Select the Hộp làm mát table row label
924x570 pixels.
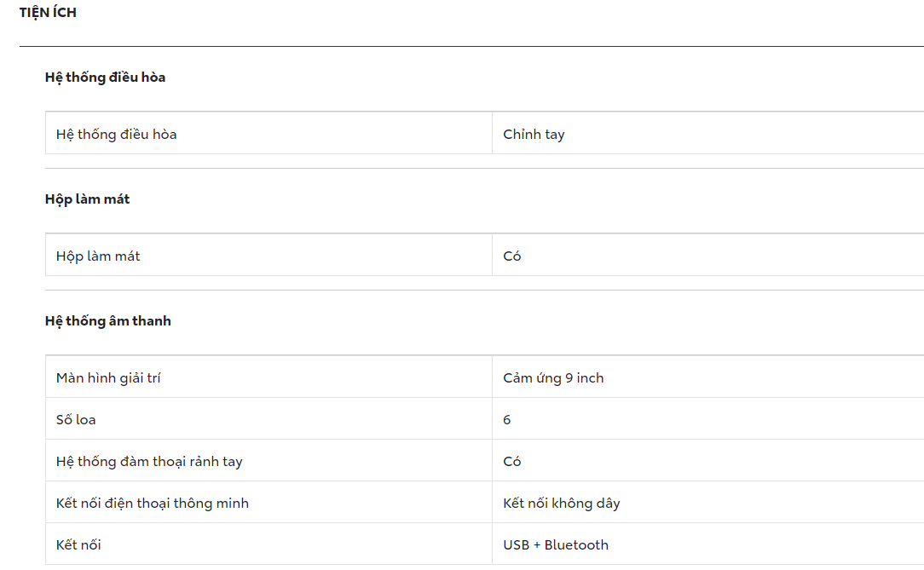(x=98, y=256)
